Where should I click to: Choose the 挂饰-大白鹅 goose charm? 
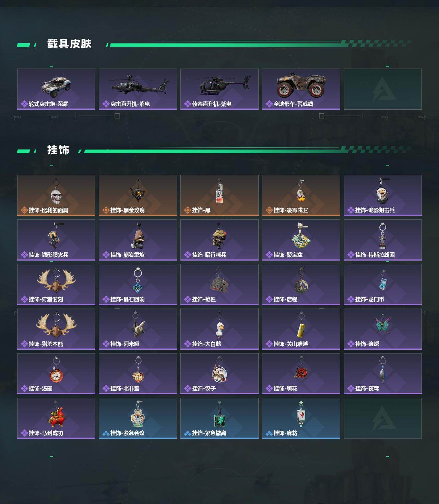click(219, 329)
